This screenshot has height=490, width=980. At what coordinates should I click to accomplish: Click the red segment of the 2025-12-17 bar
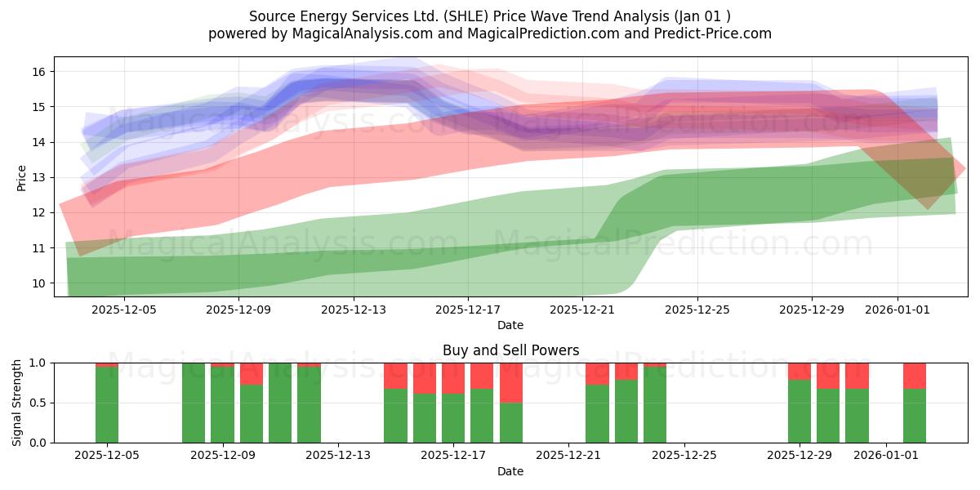point(453,378)
